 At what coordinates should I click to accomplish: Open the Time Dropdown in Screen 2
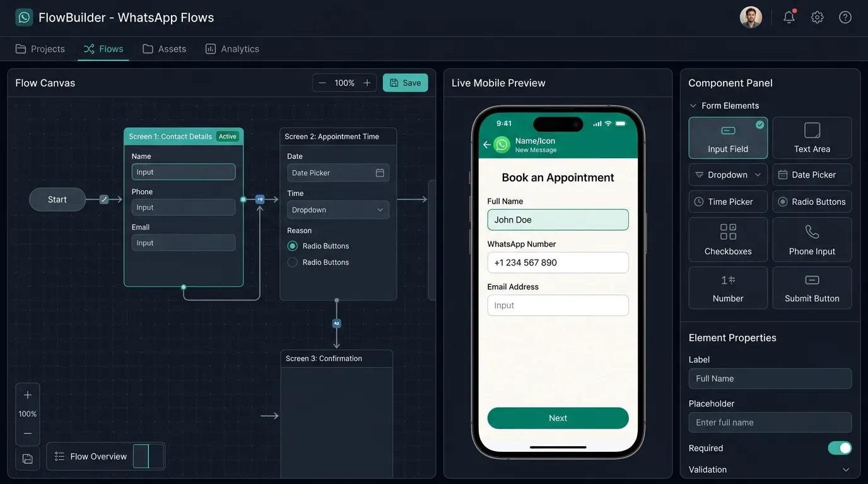coord(338,210)
